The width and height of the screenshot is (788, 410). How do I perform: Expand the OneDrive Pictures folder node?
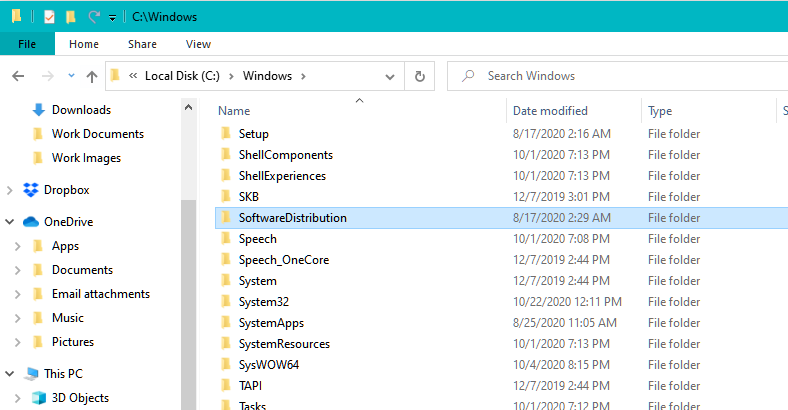coord(18,342)
